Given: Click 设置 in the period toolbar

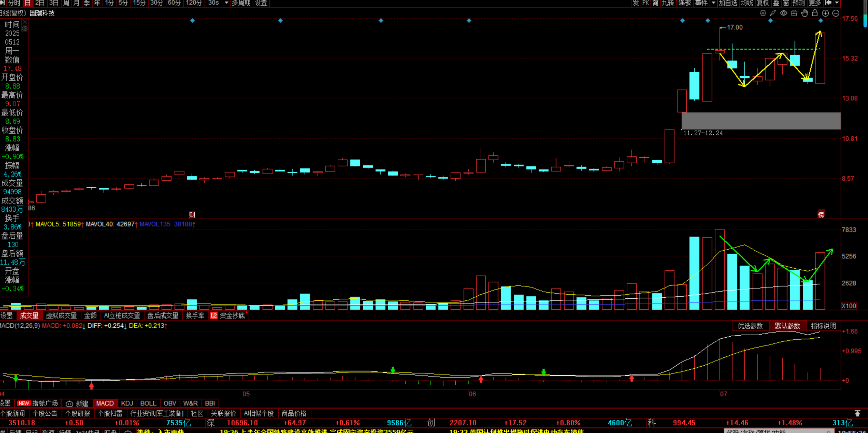Looking at the screenshot, I should (x=261, y=3).
